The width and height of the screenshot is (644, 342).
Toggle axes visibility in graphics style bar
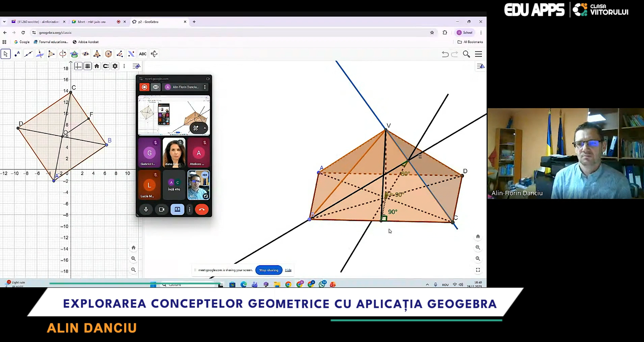78,66
